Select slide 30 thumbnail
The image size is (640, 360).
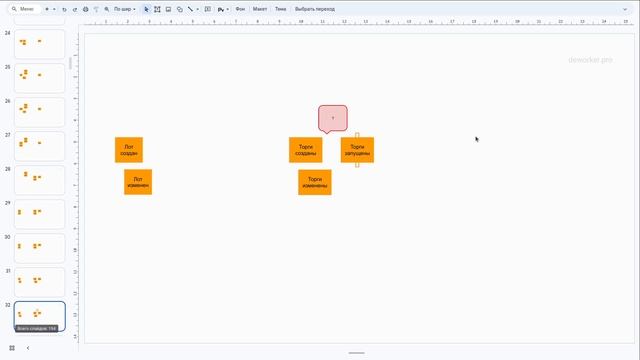(x=40, y=248)
